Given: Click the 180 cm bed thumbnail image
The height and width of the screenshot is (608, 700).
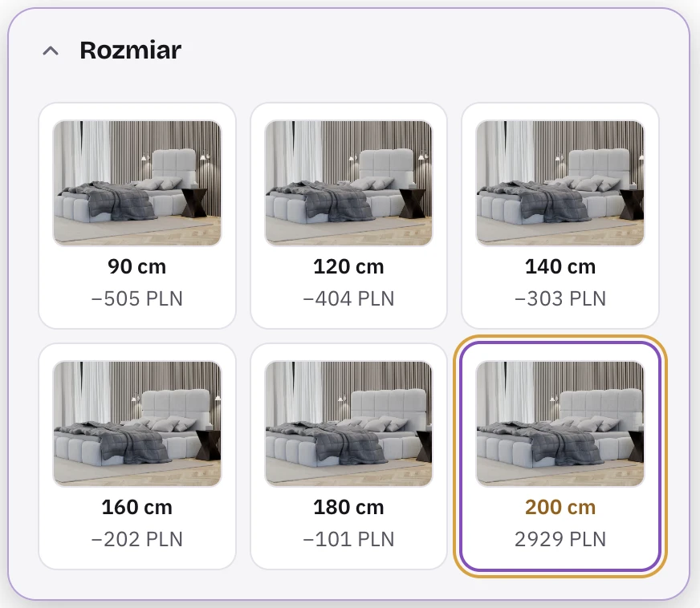Looking at the screenshot, I should pos(348,424).
